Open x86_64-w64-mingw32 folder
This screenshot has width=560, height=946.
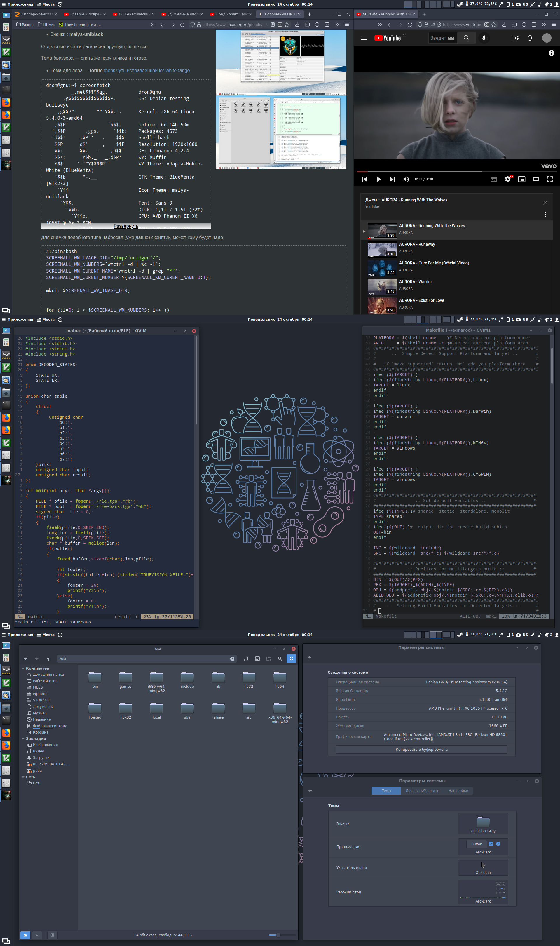(280, 712)
